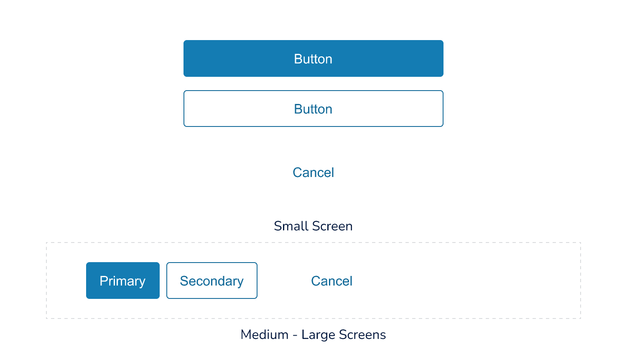
Task: Click the Cancel text link above Small Screen caption
Action: pos(313,172)
